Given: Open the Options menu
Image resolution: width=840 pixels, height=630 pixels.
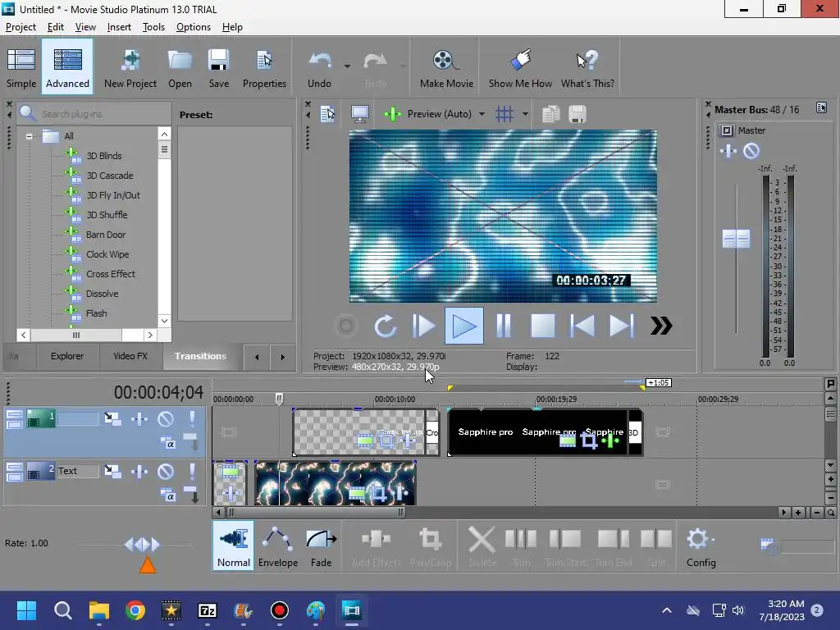Looking at the screenshot, I should click(x=194, y=27).
